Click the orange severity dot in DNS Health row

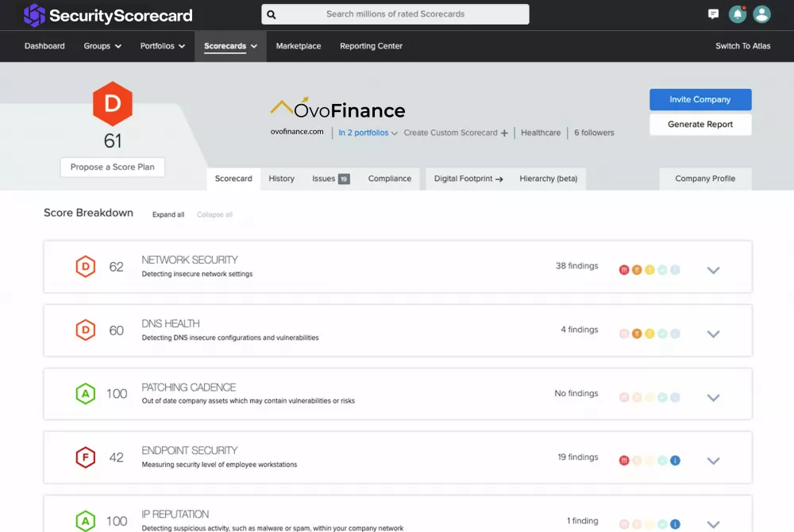637,334
